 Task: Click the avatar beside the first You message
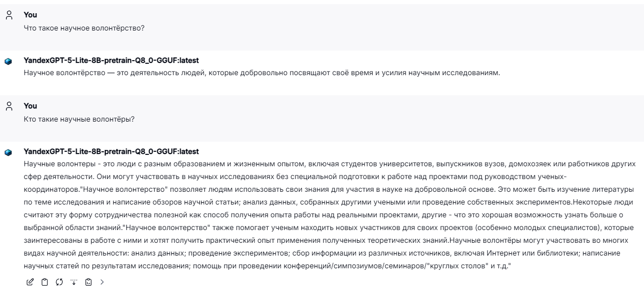(x=10, y=14)
